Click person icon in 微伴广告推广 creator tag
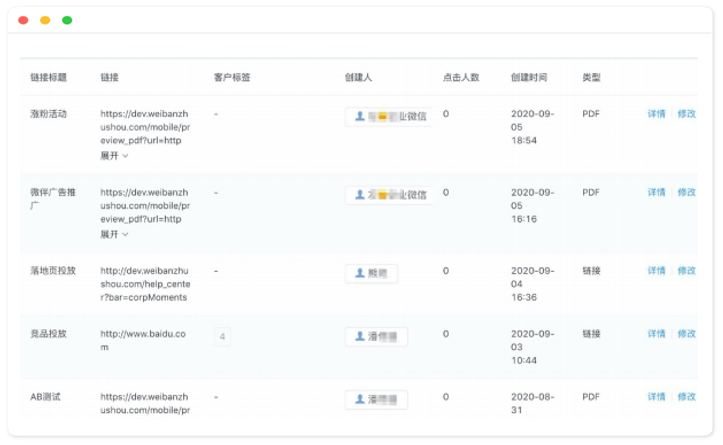The width and height of the screenshot is (723, 445). pyautogui.click(x=360, y=195)
